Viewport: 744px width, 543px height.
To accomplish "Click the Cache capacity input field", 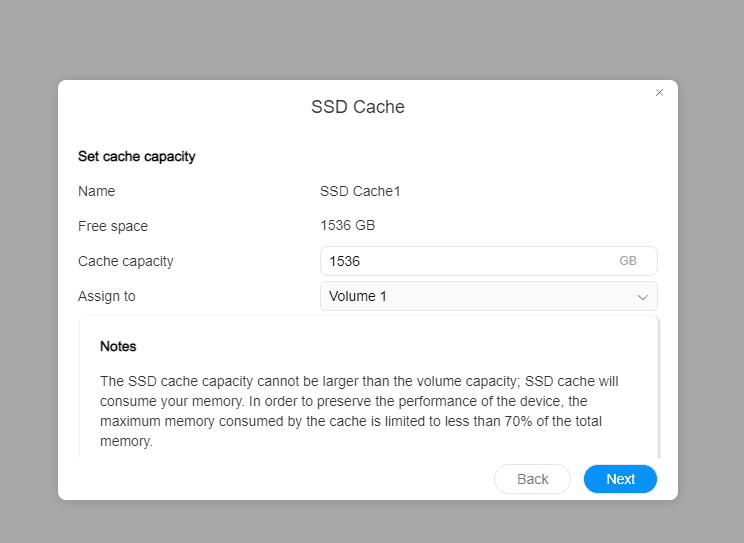I will 470,261.
